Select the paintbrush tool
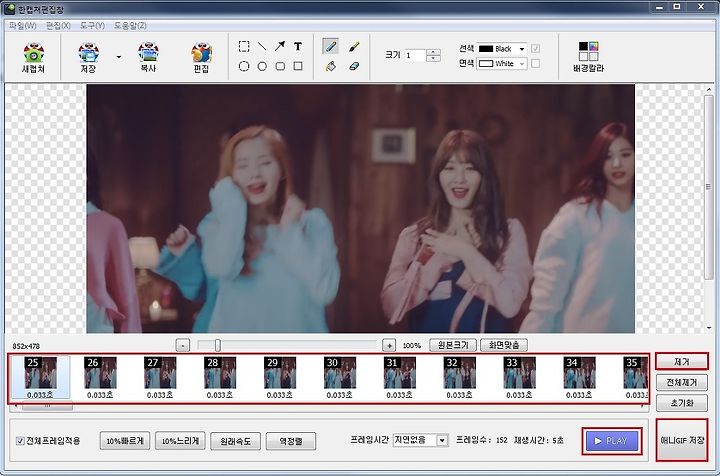Viewport: 720px width, 476px height. tap(354, 46)
